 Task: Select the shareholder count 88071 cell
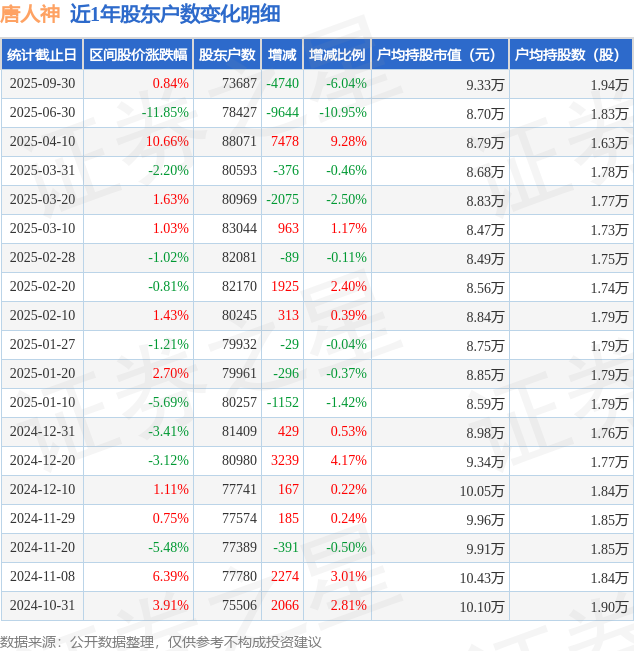239,142
